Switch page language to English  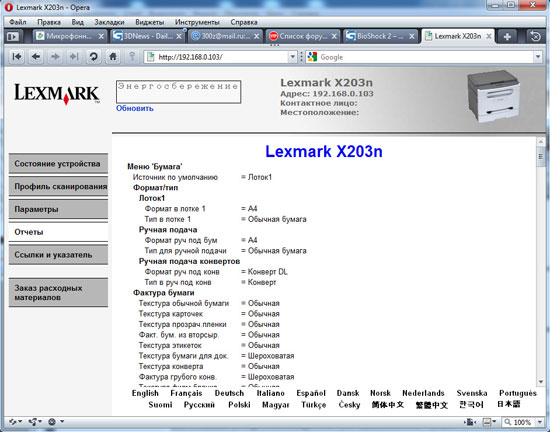point(145,393)
